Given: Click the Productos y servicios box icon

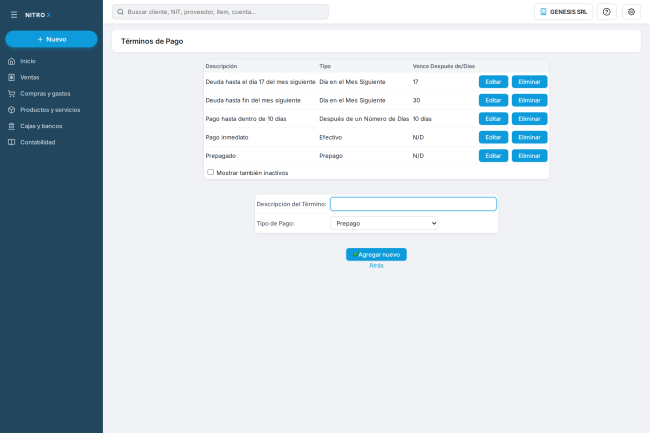Looking at the screenshot, I should (x=12, y=110).
